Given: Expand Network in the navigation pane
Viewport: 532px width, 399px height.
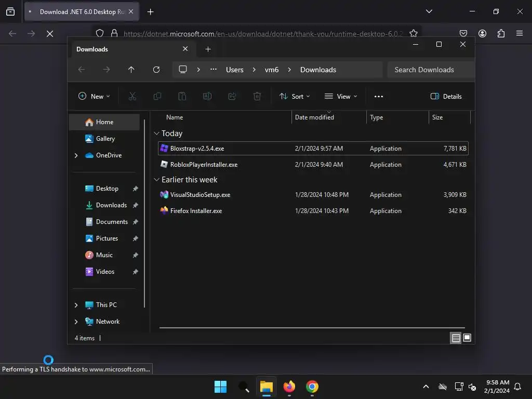Looking at the screenshot, I should [76, 322].
